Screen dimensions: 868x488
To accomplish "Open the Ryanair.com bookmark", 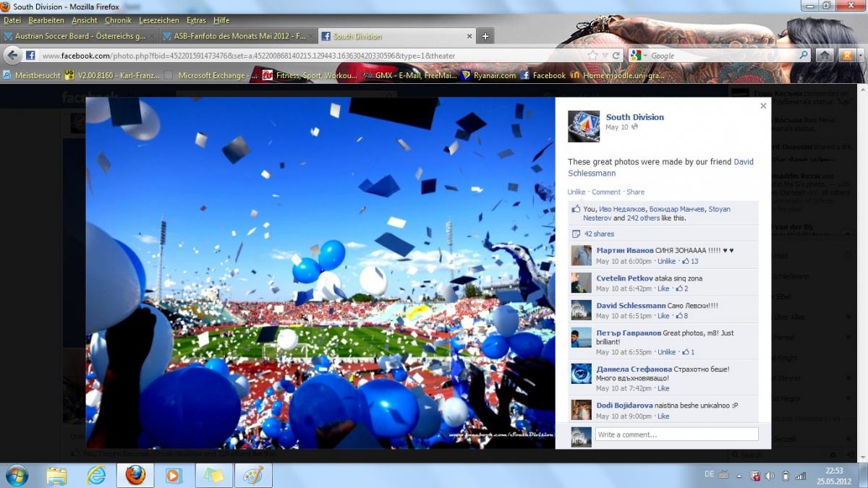I will 489,75.
